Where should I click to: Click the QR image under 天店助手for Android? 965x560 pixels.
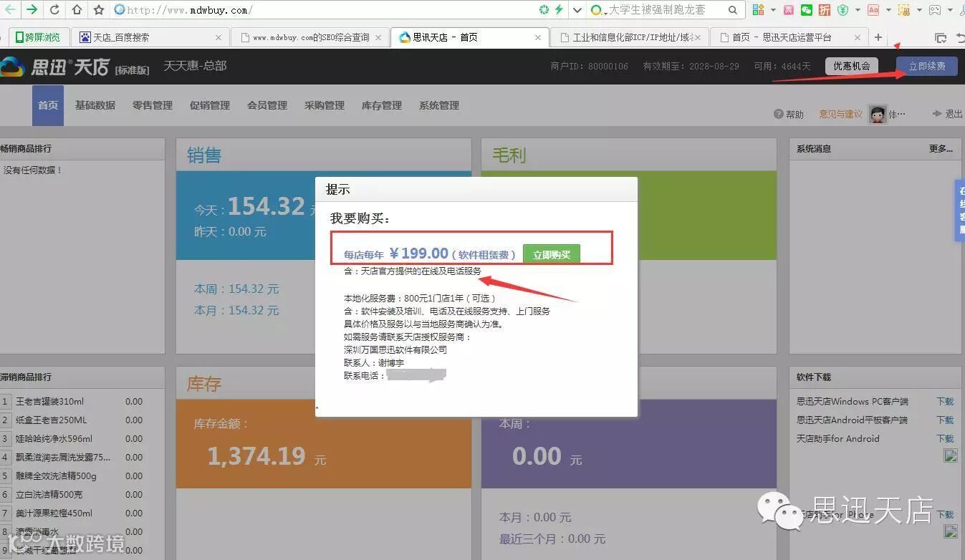tap(951, 455)
